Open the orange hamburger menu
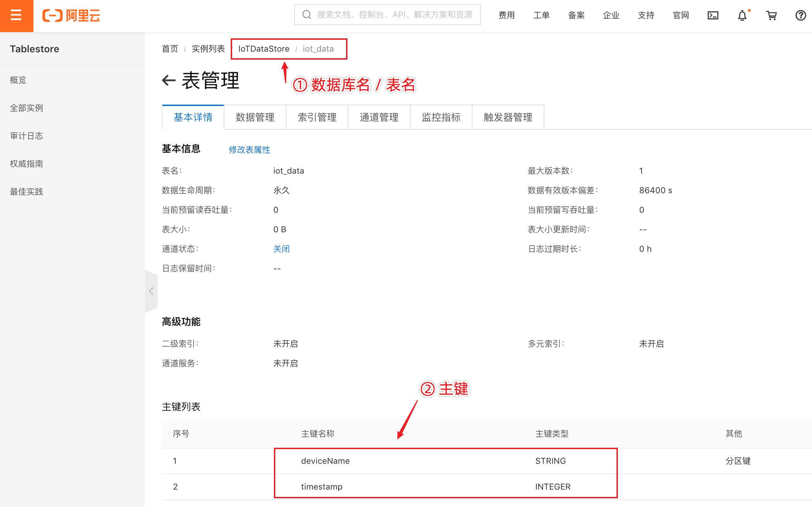Screen dimensions: 812x507 tap(16, 16)
